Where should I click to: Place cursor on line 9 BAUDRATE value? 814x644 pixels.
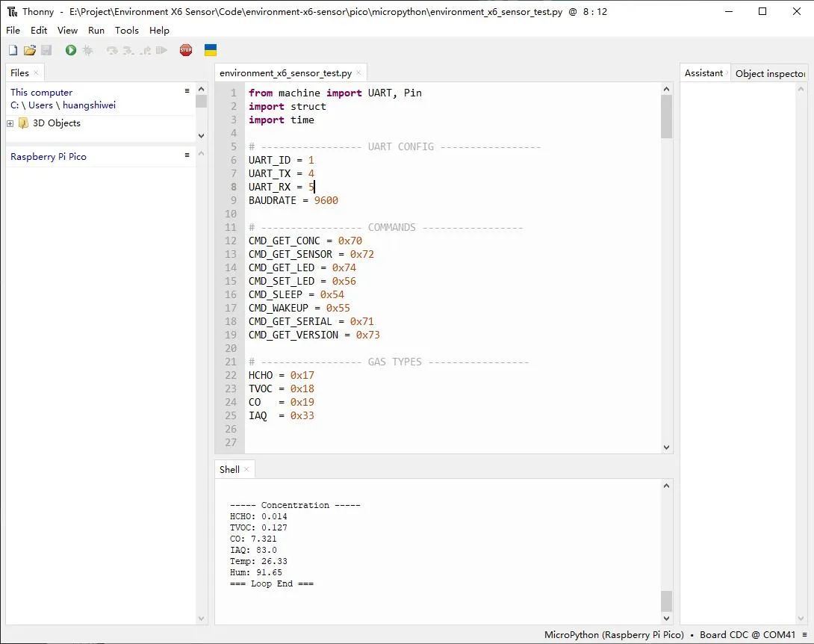[x=326, y=200]
